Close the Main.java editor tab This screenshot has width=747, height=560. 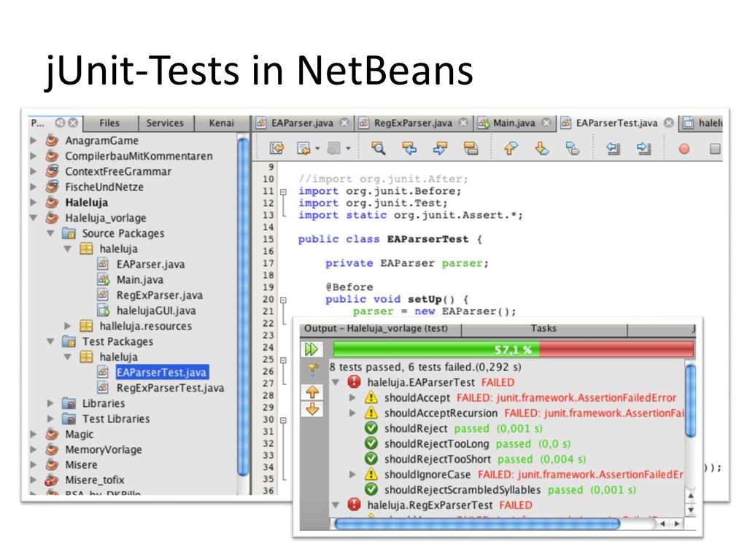click(546, 122)
